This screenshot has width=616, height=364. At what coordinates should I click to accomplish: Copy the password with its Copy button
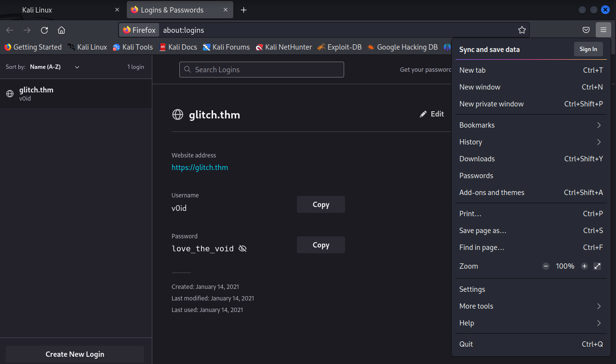tap(321, 245)
